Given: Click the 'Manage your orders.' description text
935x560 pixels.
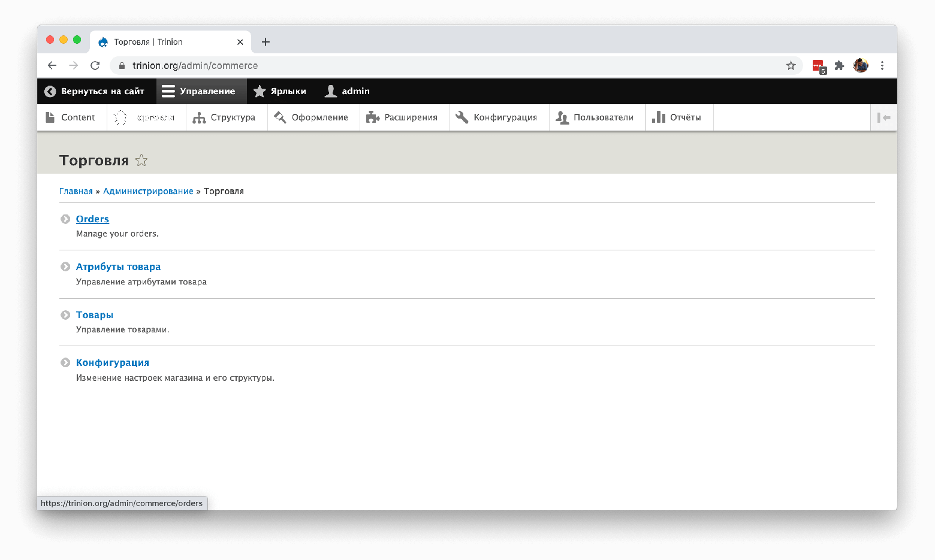Looking at the screenshot, I should (x=117, y=234).
